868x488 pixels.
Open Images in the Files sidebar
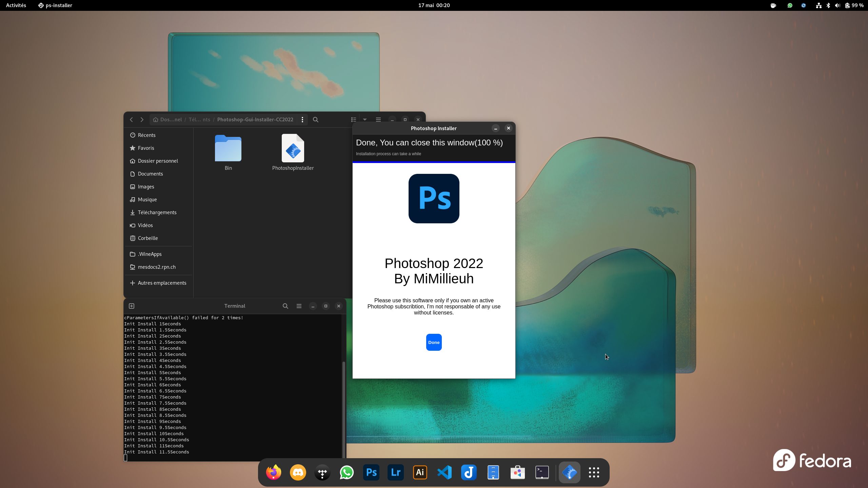(x=158, y=187)
